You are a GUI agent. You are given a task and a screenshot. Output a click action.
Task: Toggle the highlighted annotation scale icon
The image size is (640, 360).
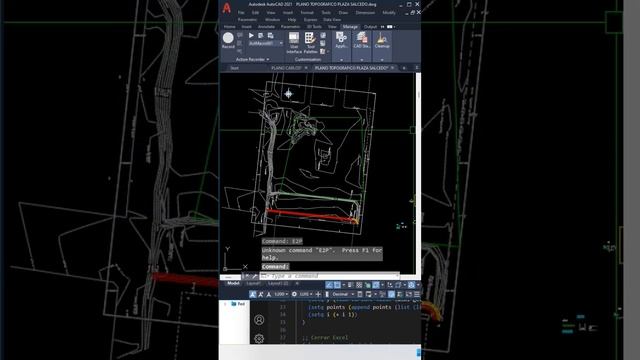pyautogui.click(x=253, y=294)
